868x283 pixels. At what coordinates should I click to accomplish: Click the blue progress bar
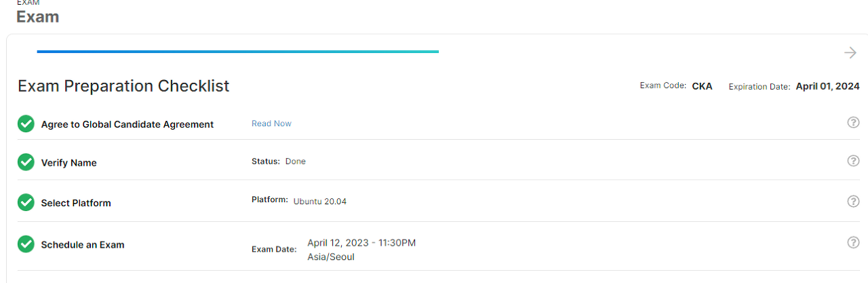[237, 52]
